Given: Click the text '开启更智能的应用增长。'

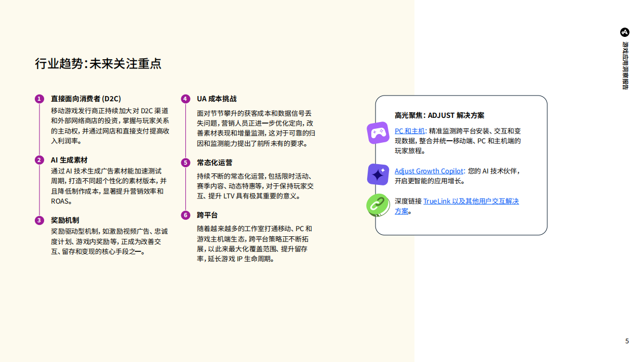Looking at the screenshot, I should [x=430, y=181].
